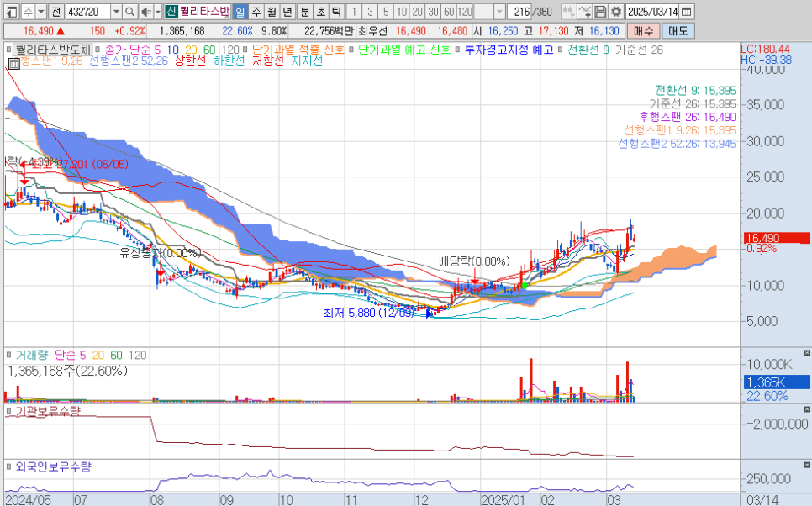Click the save chart floppy icon
Screen dimensions: 812x506
pos(599,12)
